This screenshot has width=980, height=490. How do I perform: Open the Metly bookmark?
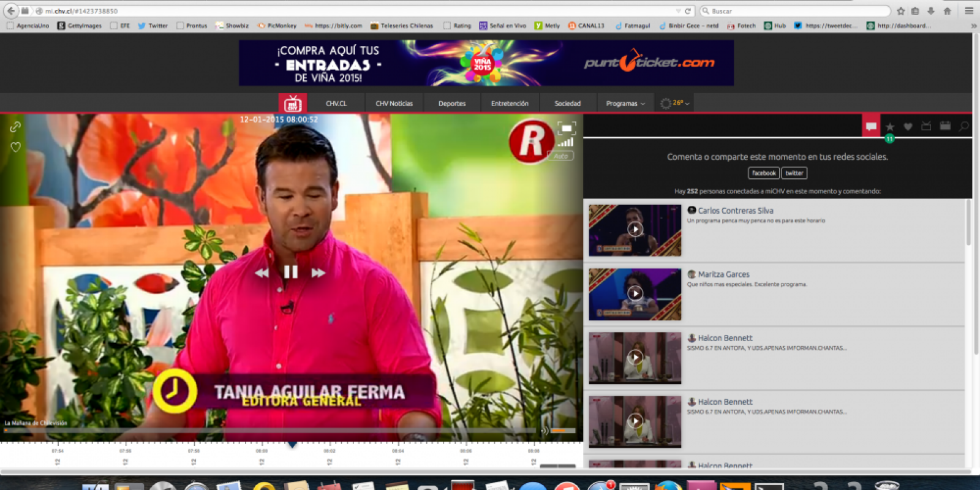[x=547, y=26]
